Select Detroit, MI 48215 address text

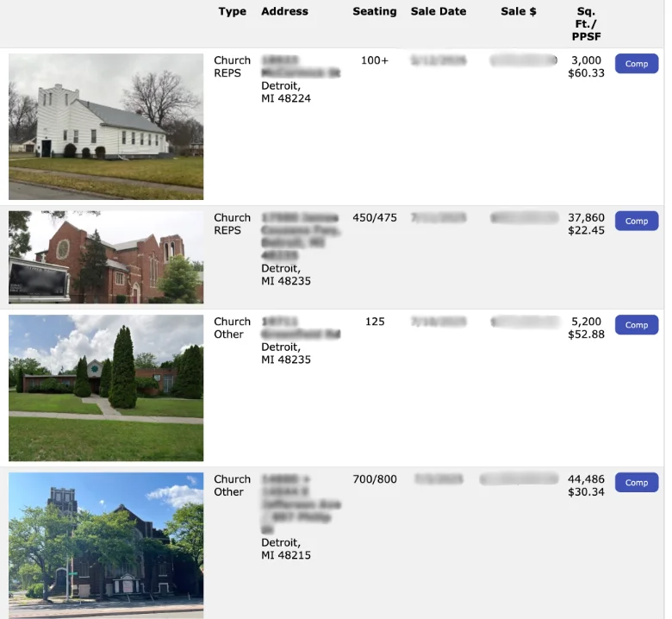click(x=286, y=548)
